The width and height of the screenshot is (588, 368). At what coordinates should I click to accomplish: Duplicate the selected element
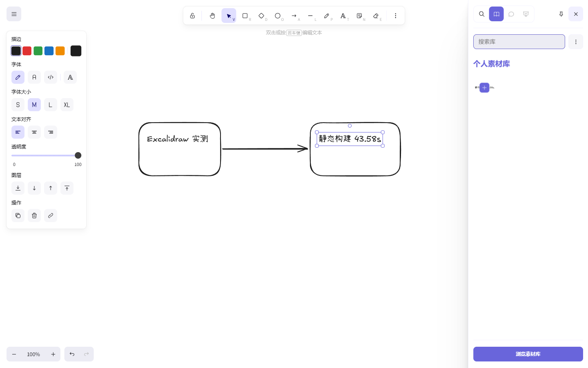click(18, 215)
